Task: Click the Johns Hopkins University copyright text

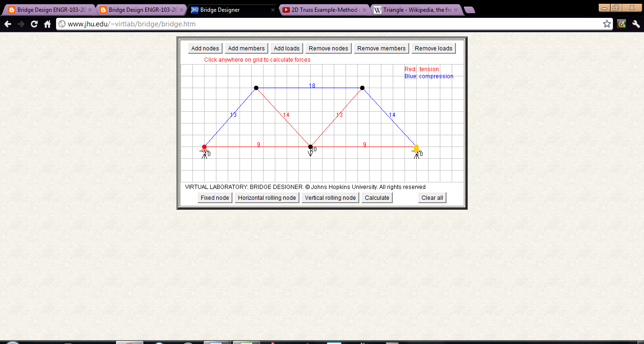Action: (305, 187)
